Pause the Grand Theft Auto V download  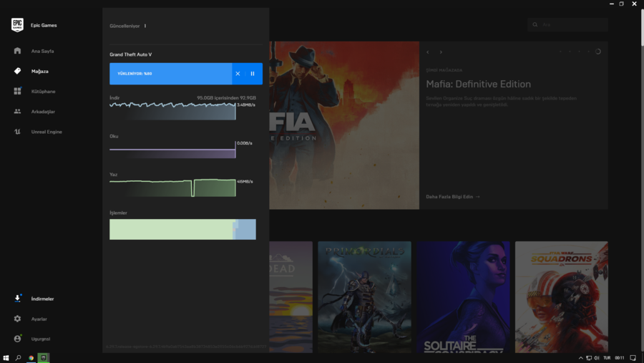[x=253, y=74]
